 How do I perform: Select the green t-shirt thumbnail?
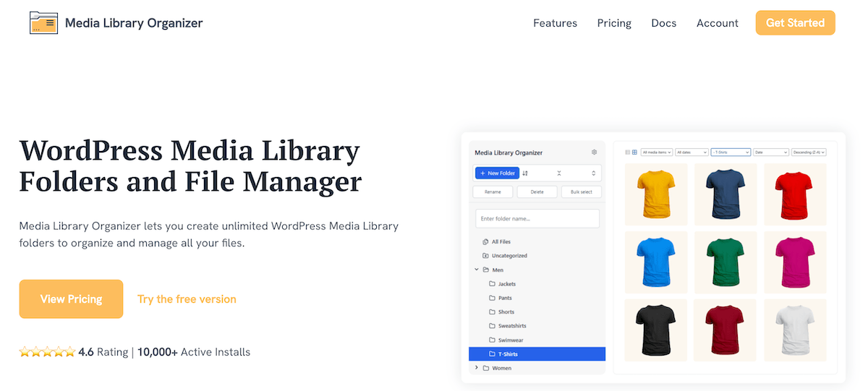726,262
